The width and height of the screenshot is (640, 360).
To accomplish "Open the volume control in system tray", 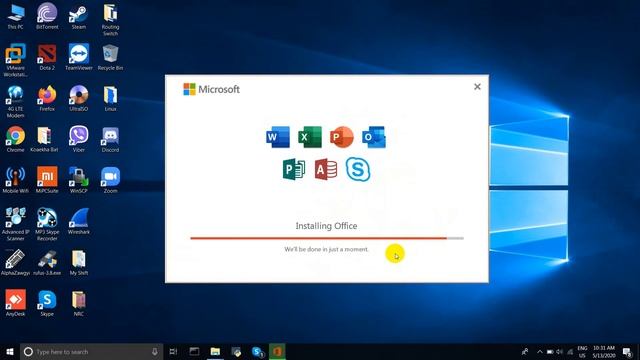I will click(x=560, y=351).
